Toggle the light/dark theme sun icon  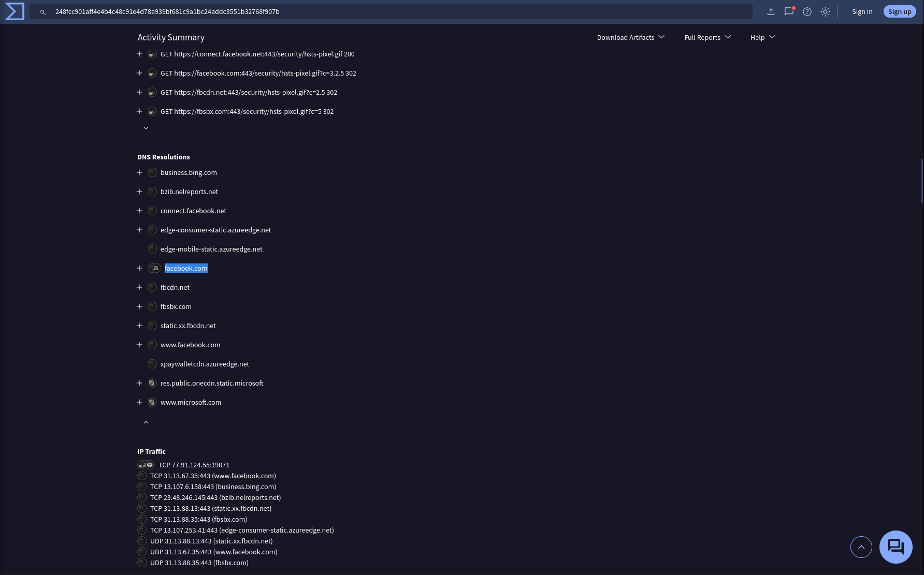825,11
